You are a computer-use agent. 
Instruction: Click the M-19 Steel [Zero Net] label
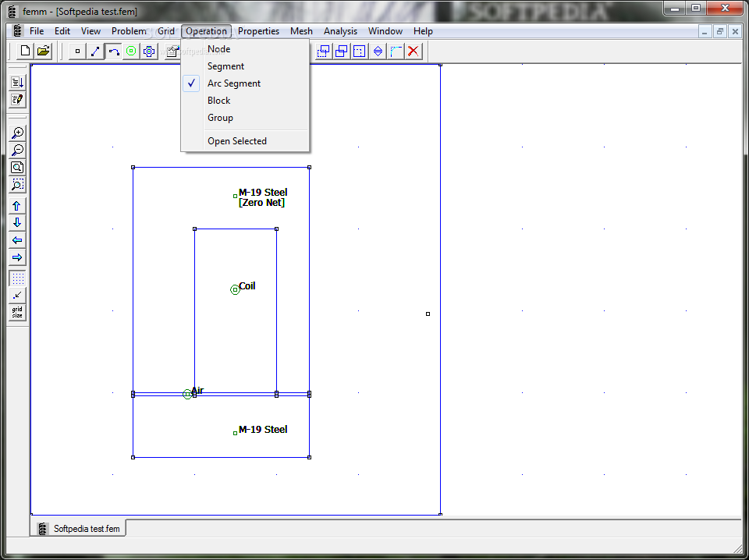point(263,197)
